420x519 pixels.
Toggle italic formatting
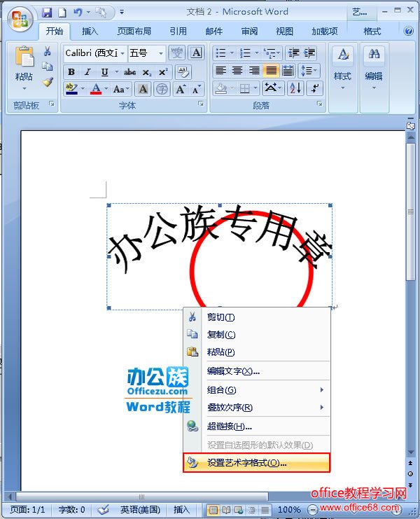click(87, 72)
